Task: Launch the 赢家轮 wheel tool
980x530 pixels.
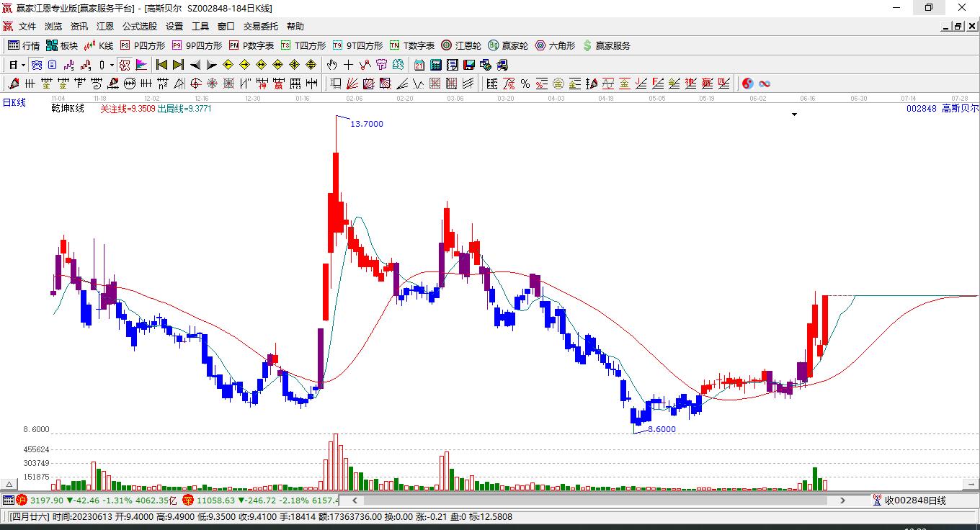Action: pyautogui.click(x=508, y=45)
